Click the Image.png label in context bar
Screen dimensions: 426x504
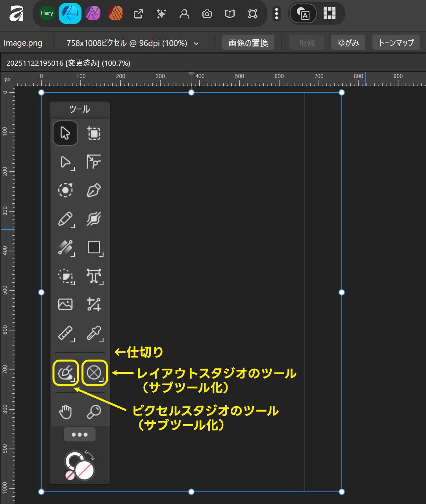(x=23, y=43)
